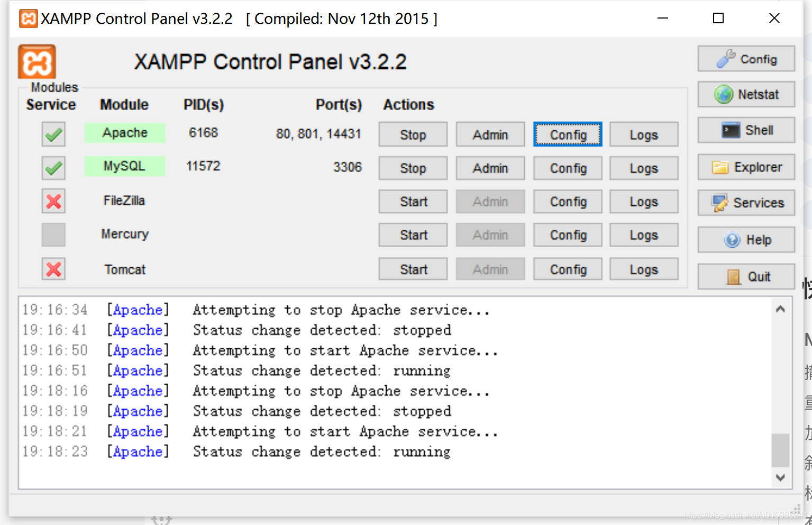Click the grey Mercury service box
812x525 pixels.
pos(53,234)
